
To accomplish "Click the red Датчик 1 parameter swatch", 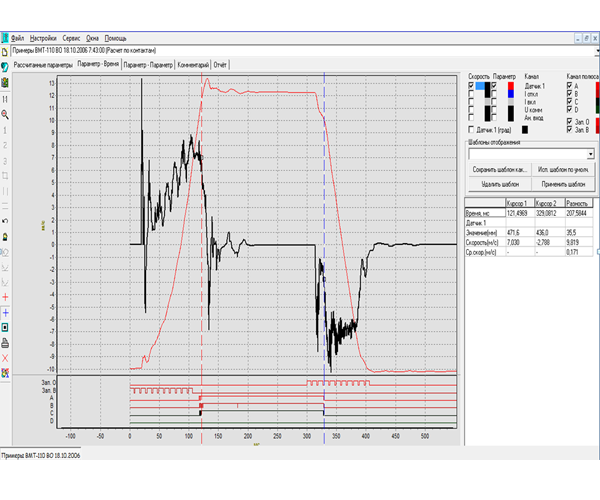I will tap(511, 86).
